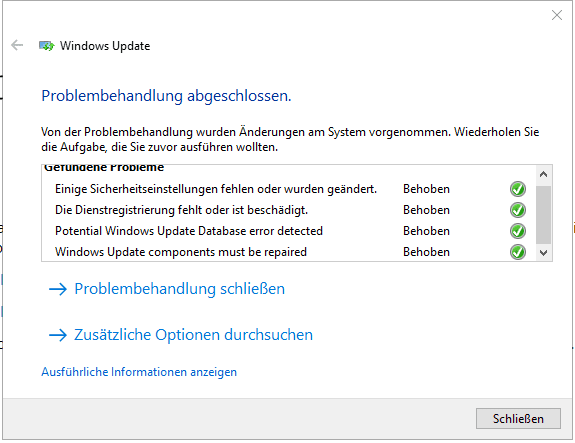Click arrow icon beside Problembehandlung schließen
Screen dimensions: 575x443
pyautogui.click(x=58, y=289)
